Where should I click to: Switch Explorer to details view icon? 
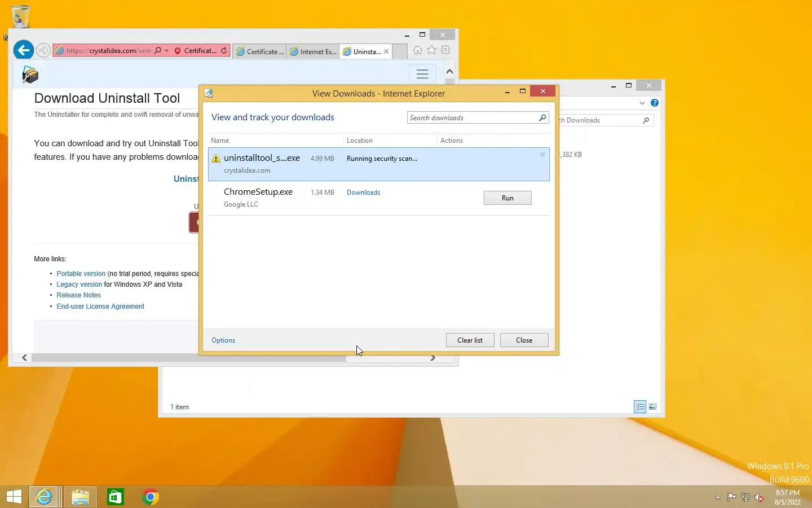click(640, 406)
